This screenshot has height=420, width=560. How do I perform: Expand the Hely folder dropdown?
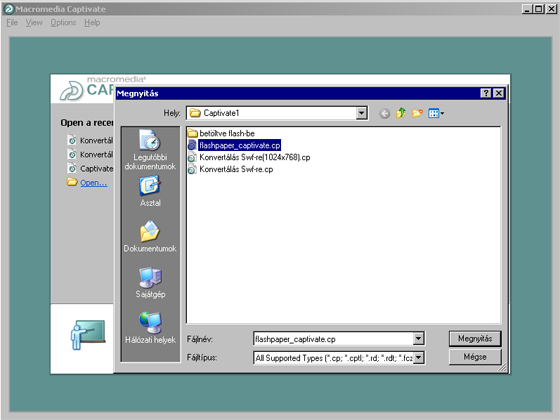(361, 113)
